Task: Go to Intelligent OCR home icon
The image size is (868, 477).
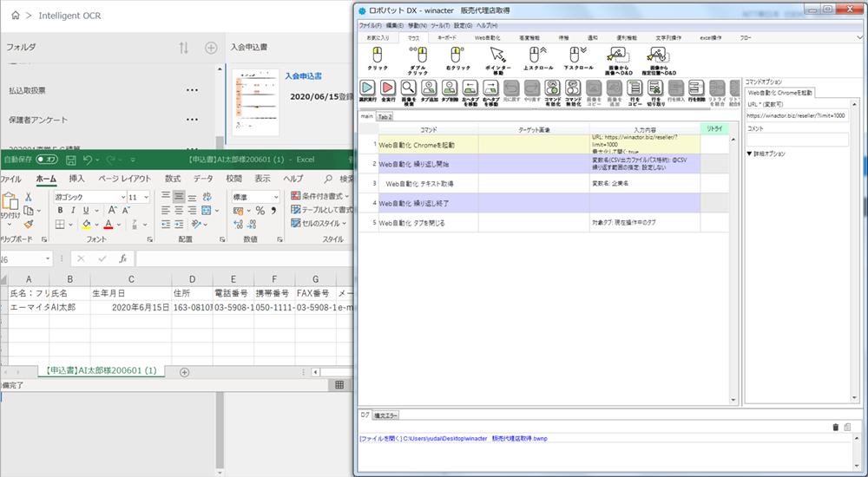Action: [16, 16]
